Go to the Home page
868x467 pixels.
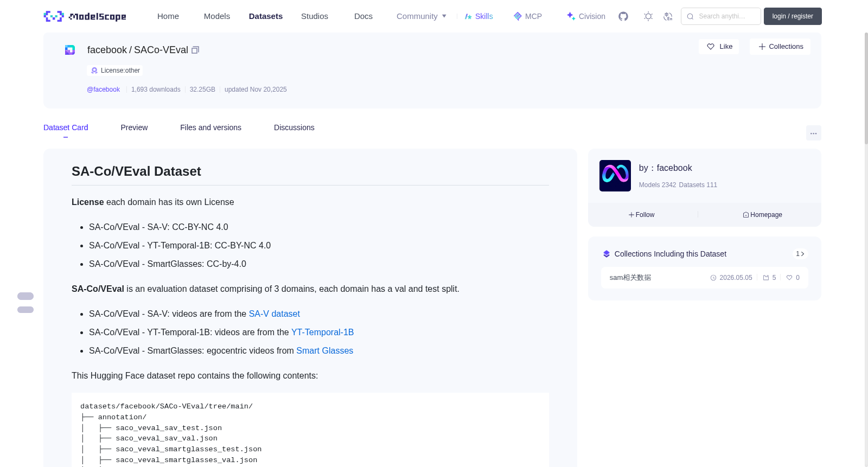168,16
